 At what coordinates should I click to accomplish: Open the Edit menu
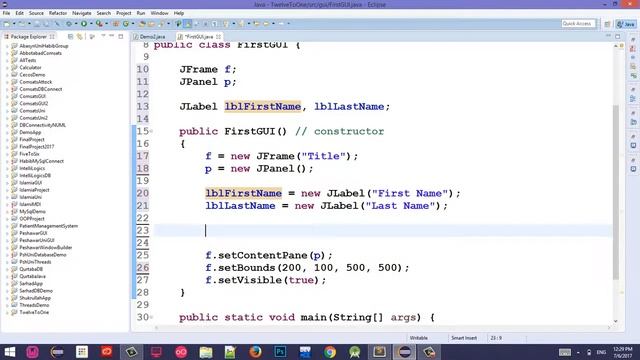(x=19, y=13)
